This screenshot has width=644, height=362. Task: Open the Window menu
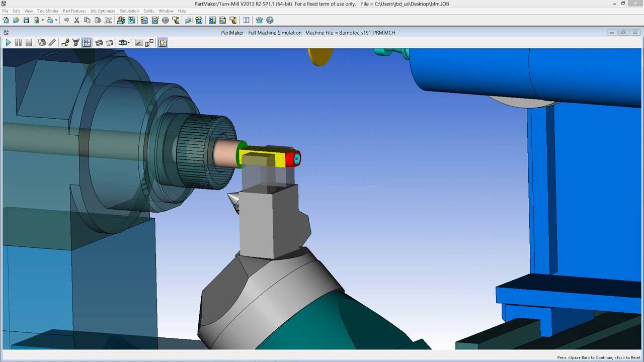[166, 11]
